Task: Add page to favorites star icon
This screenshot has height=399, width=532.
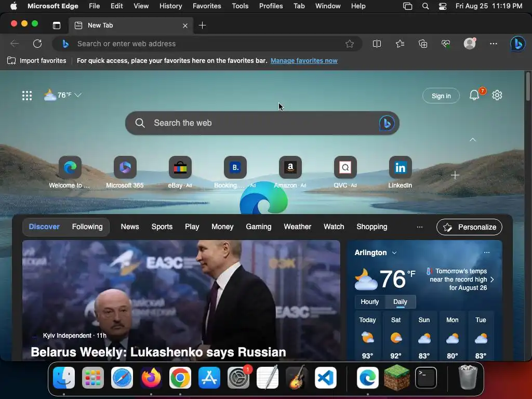Action: pos(350,44)
